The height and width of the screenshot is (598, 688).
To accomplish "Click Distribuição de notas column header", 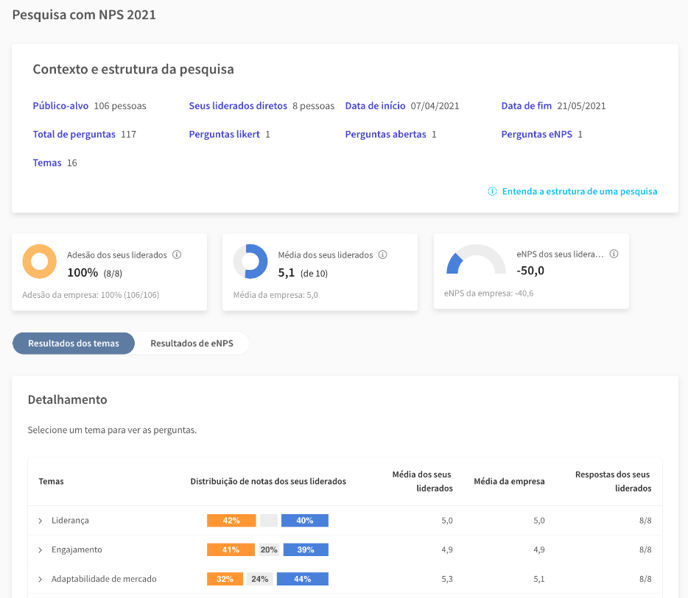I will (x=268, y=481).
